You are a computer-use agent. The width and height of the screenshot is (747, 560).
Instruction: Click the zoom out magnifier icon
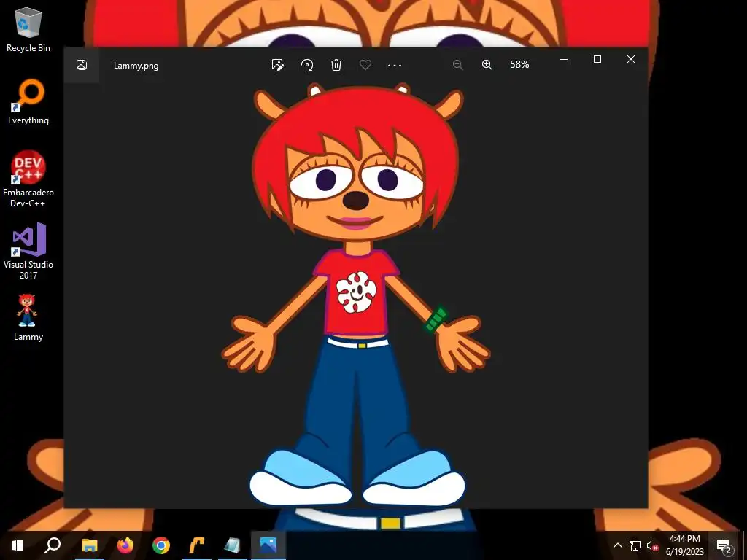[x=458, y=65]
